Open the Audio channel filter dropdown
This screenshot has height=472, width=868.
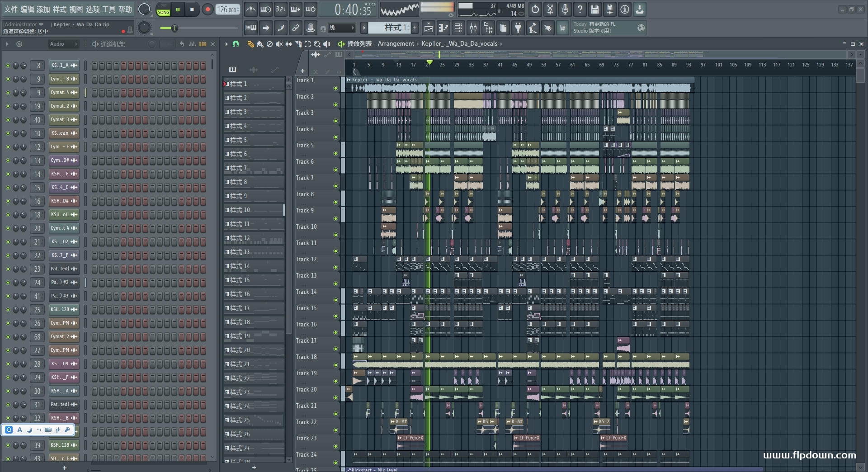(63, 44)
